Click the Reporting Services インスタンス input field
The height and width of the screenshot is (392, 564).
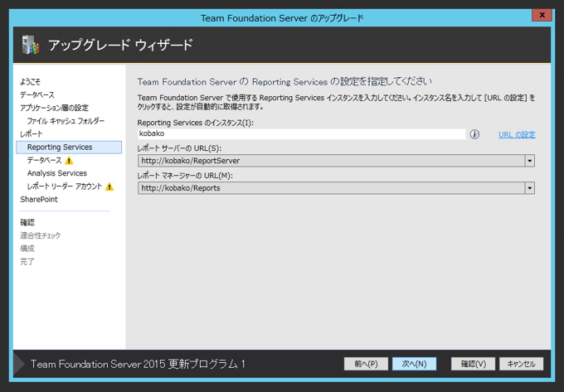tap(301, 134)
